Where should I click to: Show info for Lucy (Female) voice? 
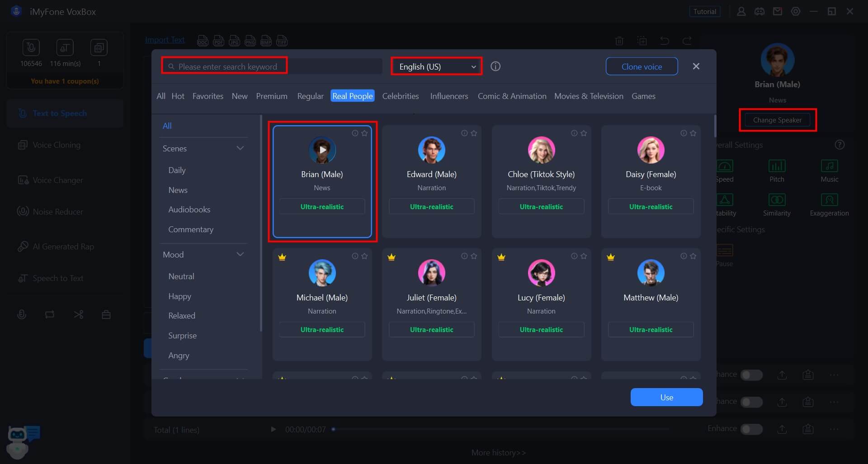click(574, 256)
